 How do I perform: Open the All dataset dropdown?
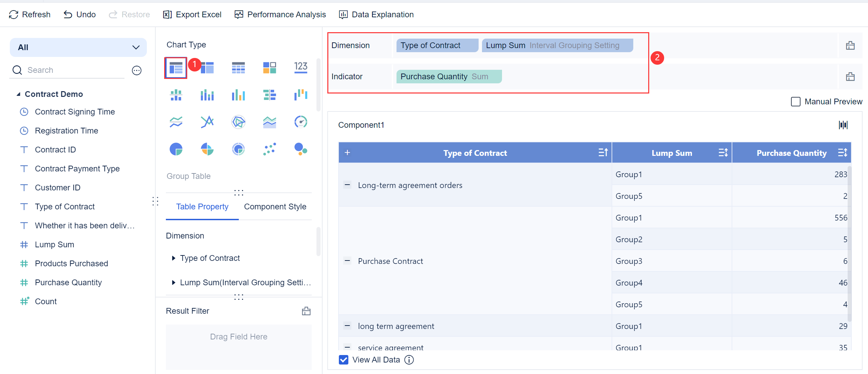(x=78, y=47)
